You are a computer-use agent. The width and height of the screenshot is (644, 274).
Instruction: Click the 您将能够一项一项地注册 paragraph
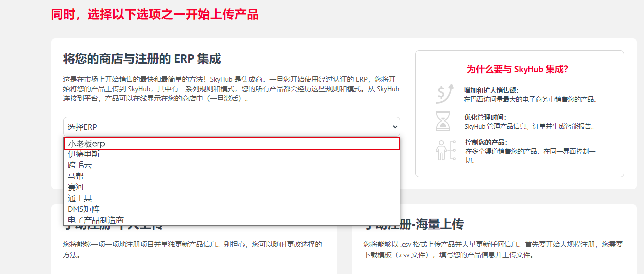[192, 250]
